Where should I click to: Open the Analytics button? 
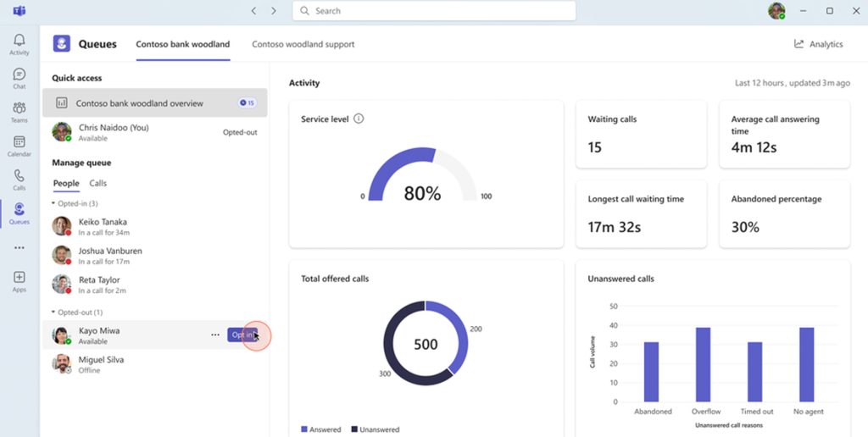click(819, 44)
